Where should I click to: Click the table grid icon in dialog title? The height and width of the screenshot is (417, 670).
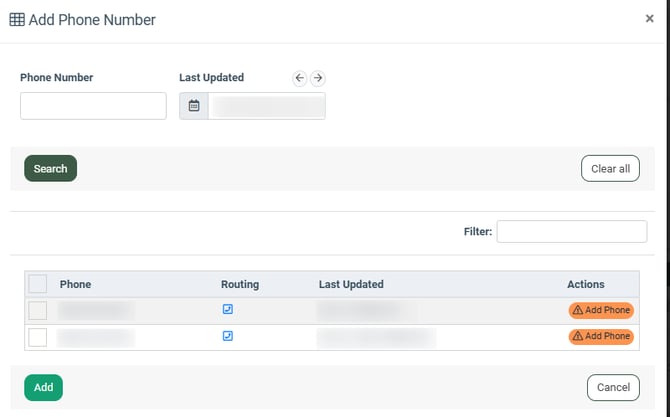[x=17, y=19]
